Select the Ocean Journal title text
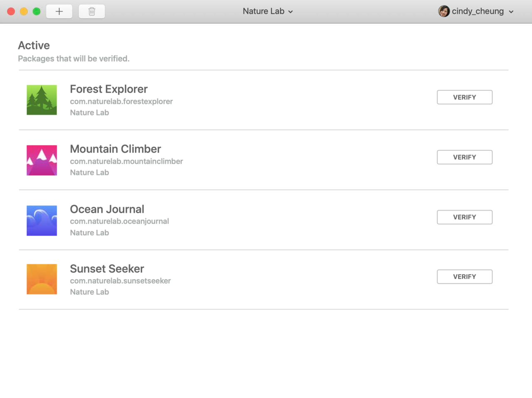532x398 pixels. [x=107, y=209]
